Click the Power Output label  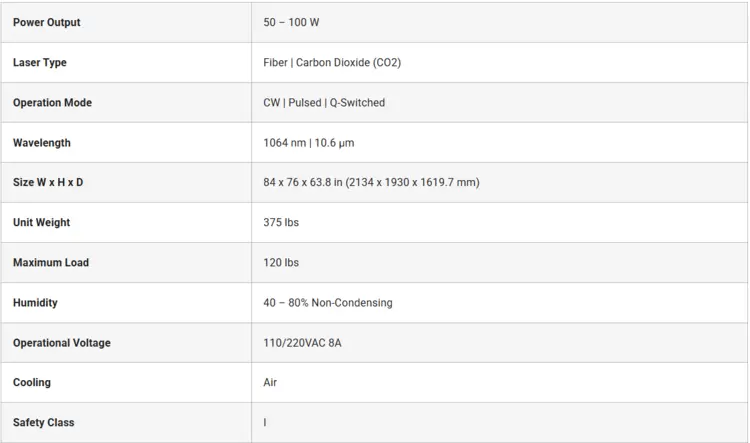coord(46,22)
